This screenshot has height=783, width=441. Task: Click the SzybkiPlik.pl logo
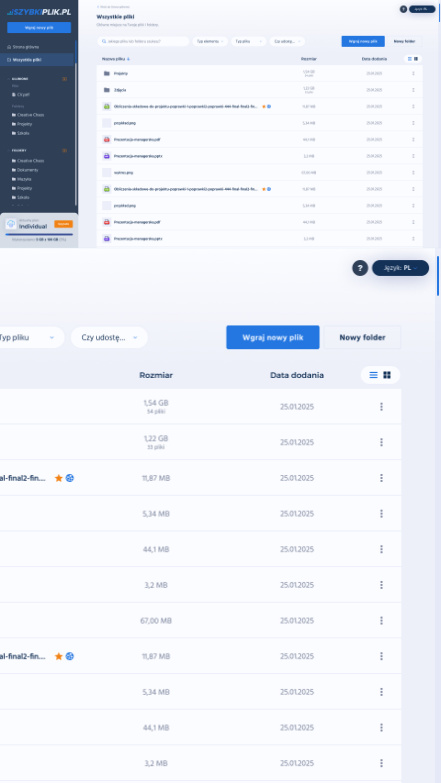39,12
